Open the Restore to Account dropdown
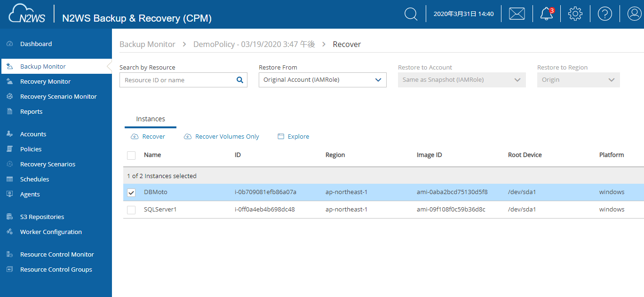Viewport: 644px width, 297px height. click(462, 80)
